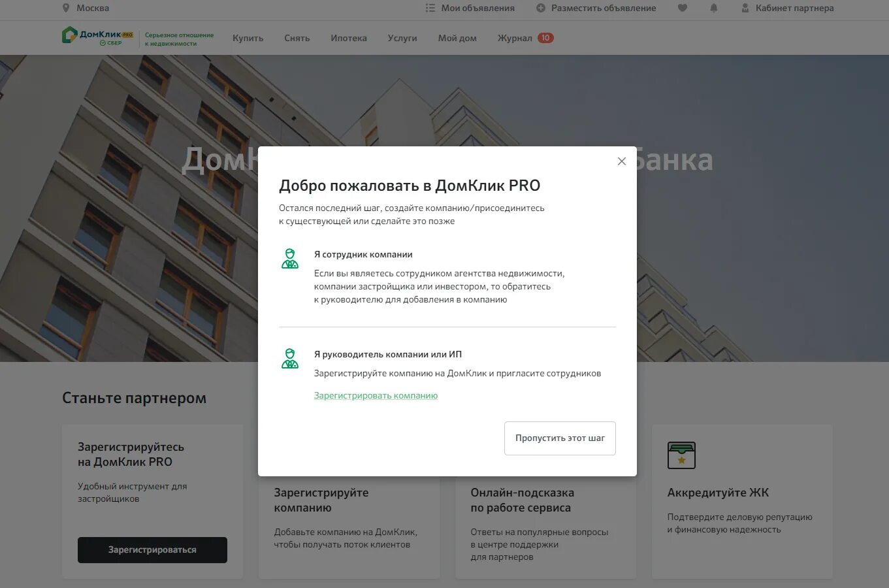The height and width of the screenshot is (588, 889).
Task: Click the manager icon beside Я руководитель компании
Action: 290,359
